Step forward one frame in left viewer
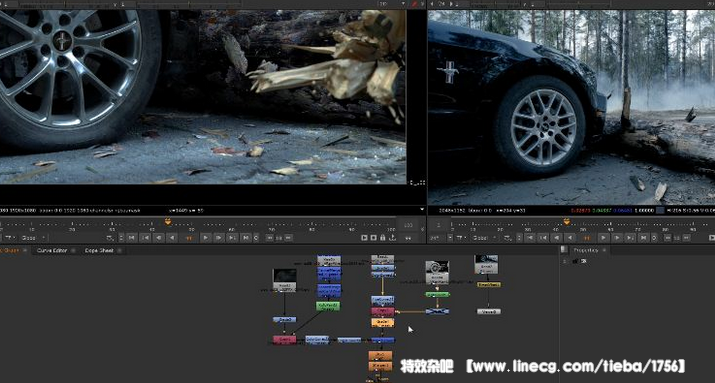This screenshot has height=383, width=715. pyautogui.click(x=219, y=238)
